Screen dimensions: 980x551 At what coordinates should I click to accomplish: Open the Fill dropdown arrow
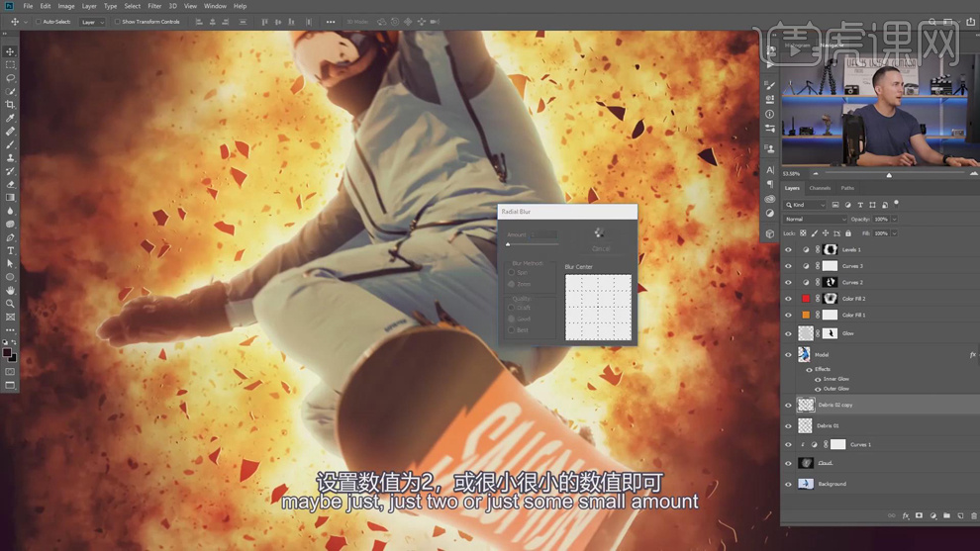pyautogui.click(x=895, y=233)
